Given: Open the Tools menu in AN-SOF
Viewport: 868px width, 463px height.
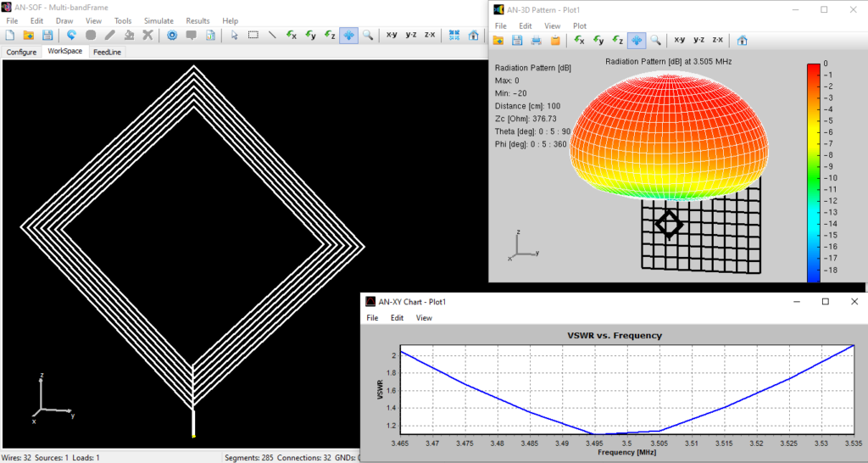Looking at the screenshot, I should tap(123, 20).
